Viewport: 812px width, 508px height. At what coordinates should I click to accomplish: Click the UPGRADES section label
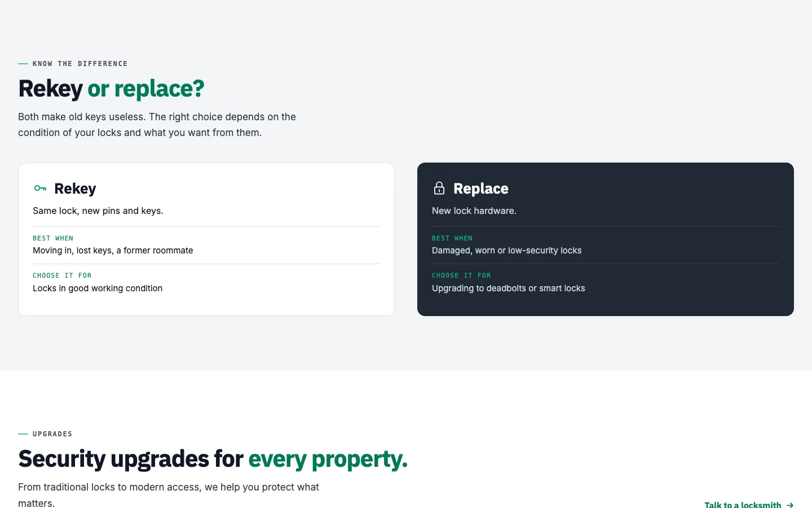click(52, 434)
